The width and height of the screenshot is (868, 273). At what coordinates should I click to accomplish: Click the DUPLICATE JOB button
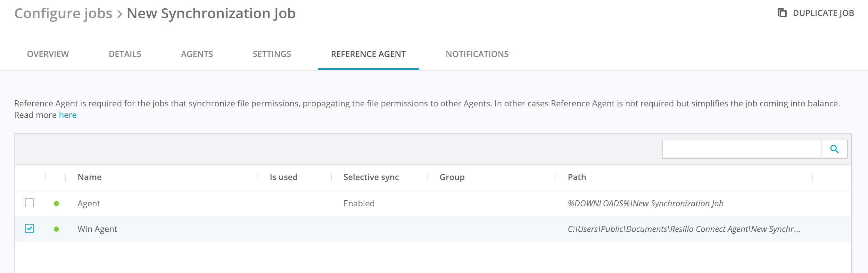point(823,13)
